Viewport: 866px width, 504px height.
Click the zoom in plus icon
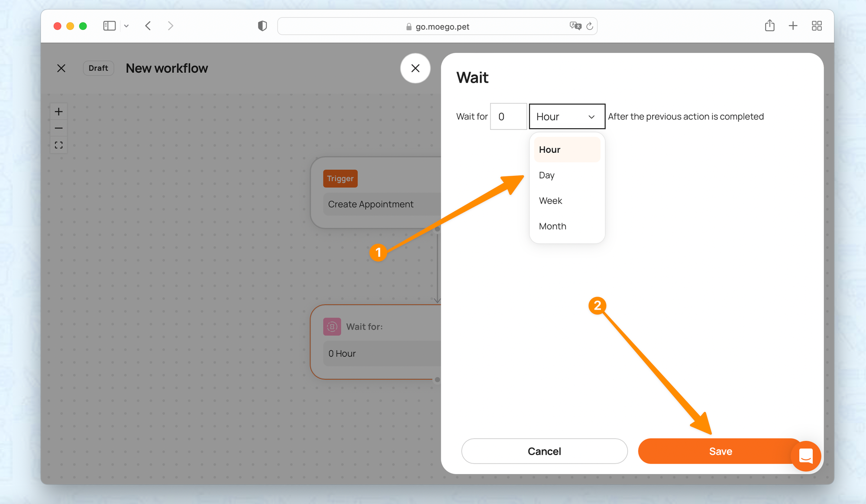pos(59,112)
